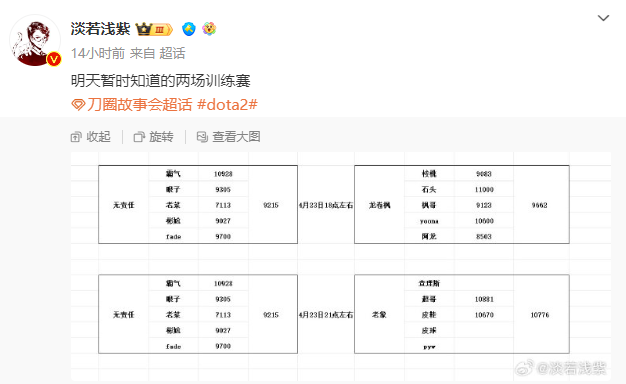
Task: Click the player cell 皮球
Action: tap(429, 331)
